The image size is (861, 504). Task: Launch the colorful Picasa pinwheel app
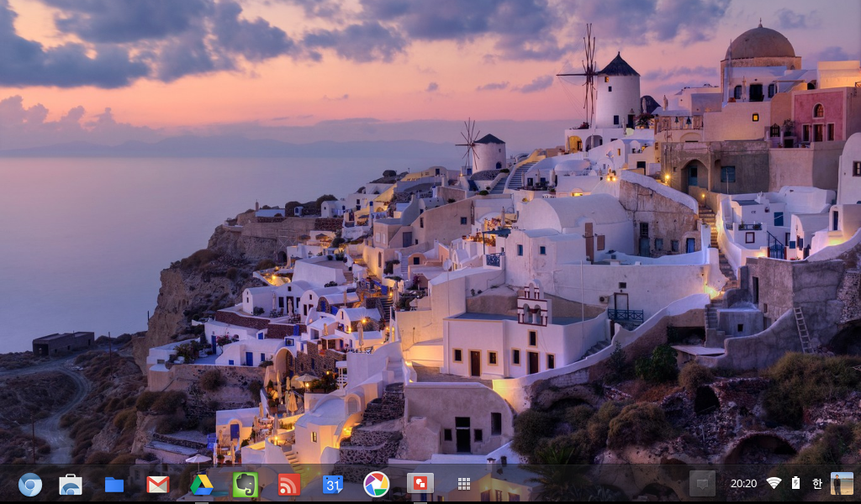tap(376, 484)
